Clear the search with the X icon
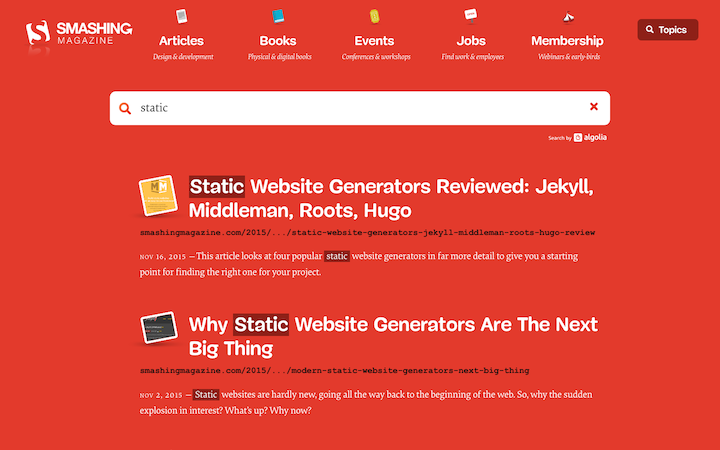This screenshot has height=450, width=720. [594, 107]
